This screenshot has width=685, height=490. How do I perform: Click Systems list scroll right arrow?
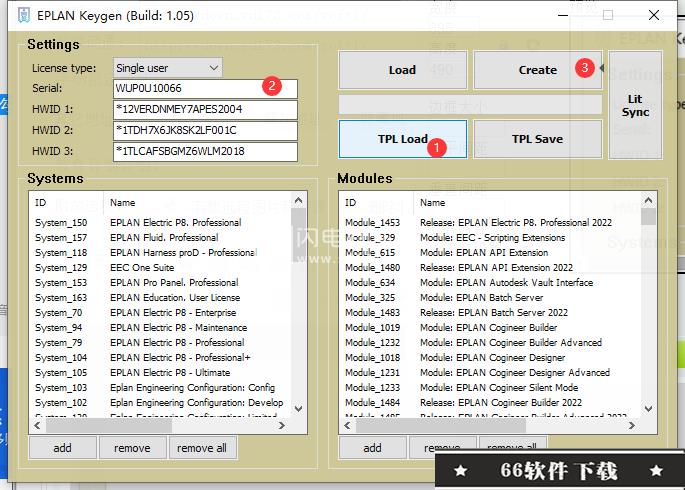click(282, 425)
